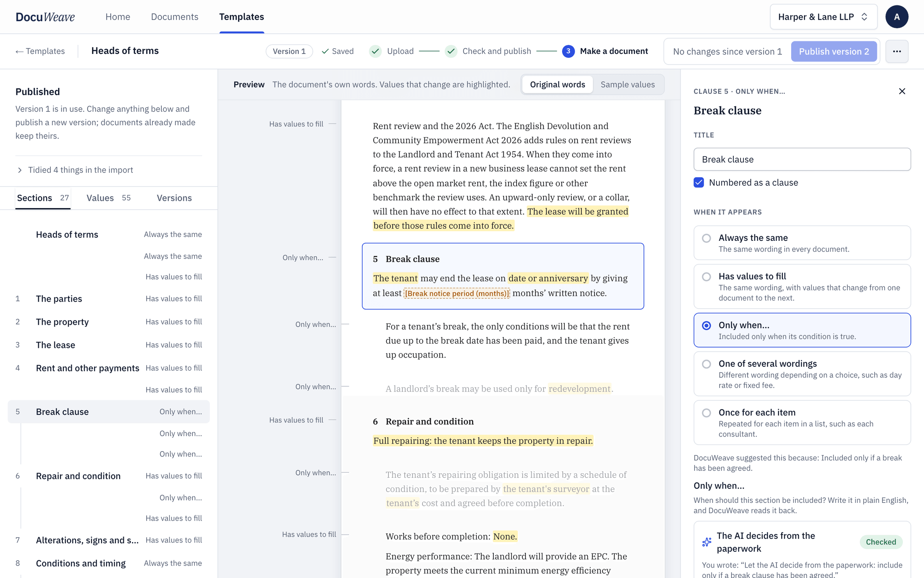This screenshot has width=924, height=578.
Task: Open the Documents nav item
Action: [x=174, y=17]
